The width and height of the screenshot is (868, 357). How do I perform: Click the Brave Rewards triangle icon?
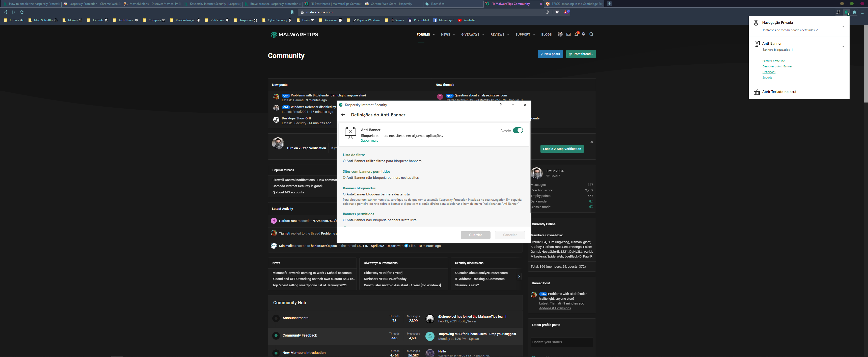566,12
